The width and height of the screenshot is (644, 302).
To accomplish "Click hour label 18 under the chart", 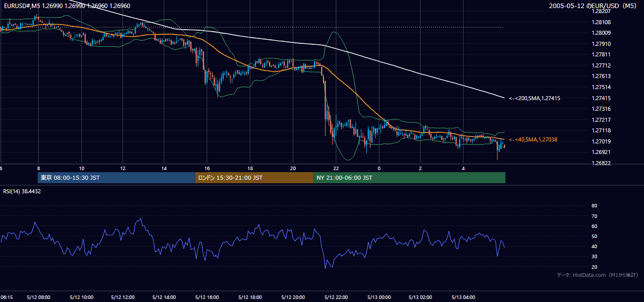I will click(250, 169).
